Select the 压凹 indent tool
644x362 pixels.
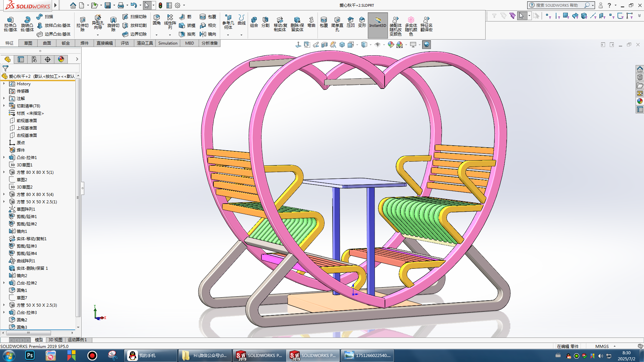[351, 22]
